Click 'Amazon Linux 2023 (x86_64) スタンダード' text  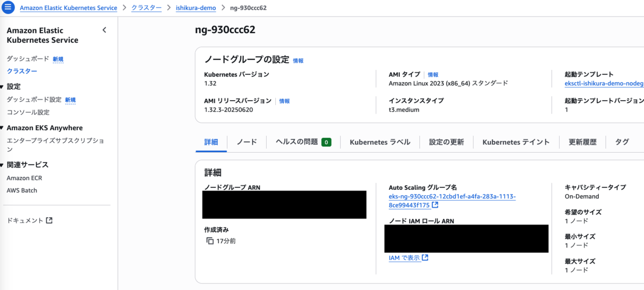tap(448, 84)
